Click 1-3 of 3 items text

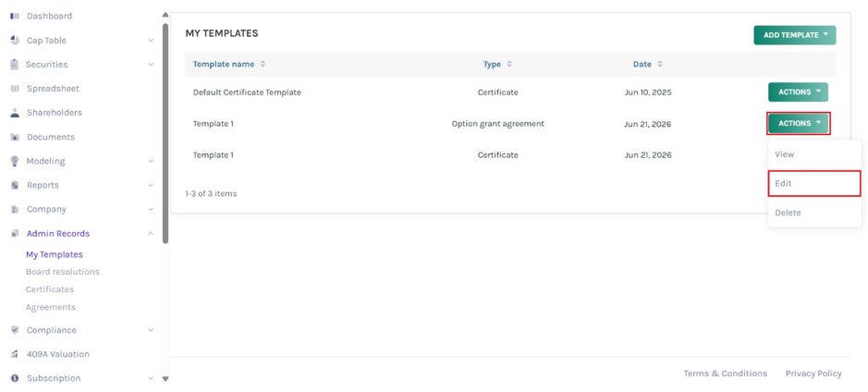point(211,194)
